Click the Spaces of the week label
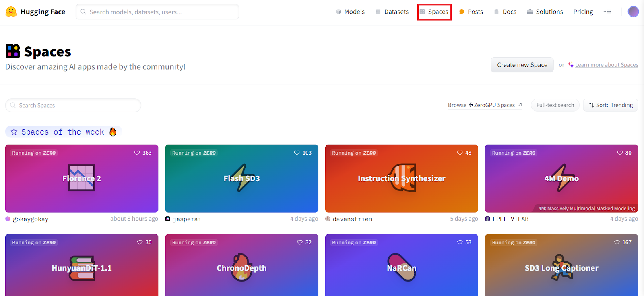The height and width of the screenshot is (296, 644). point(62,132)
